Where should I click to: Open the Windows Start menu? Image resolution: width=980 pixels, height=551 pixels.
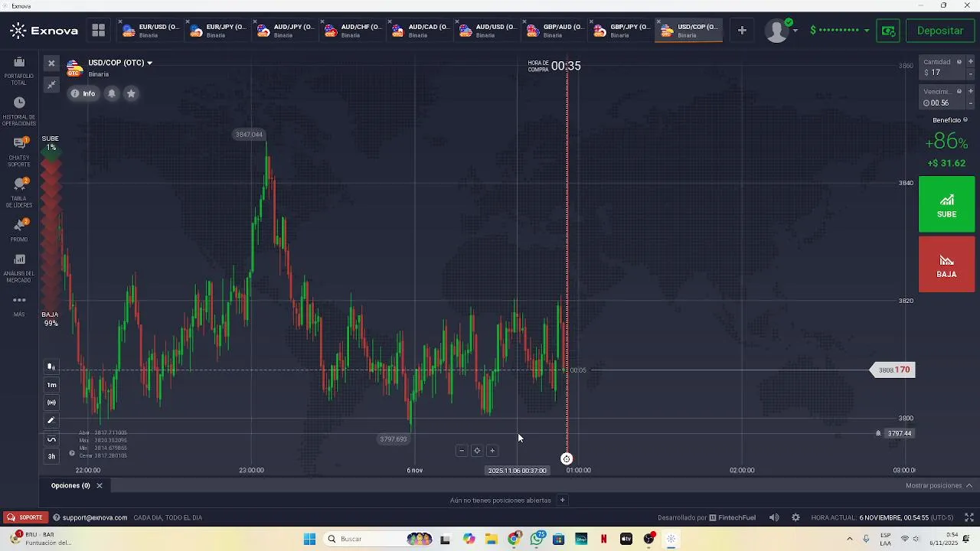click(309, 539)
